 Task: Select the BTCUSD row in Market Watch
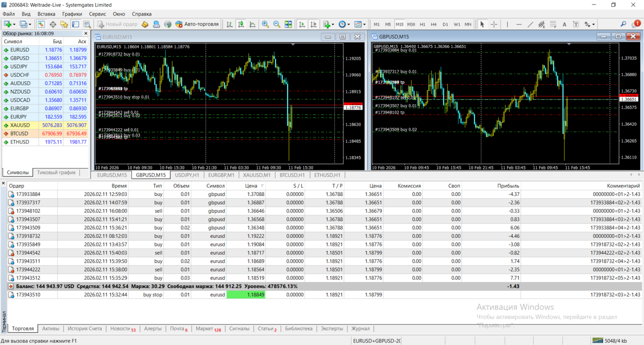(x=45, y=134)
